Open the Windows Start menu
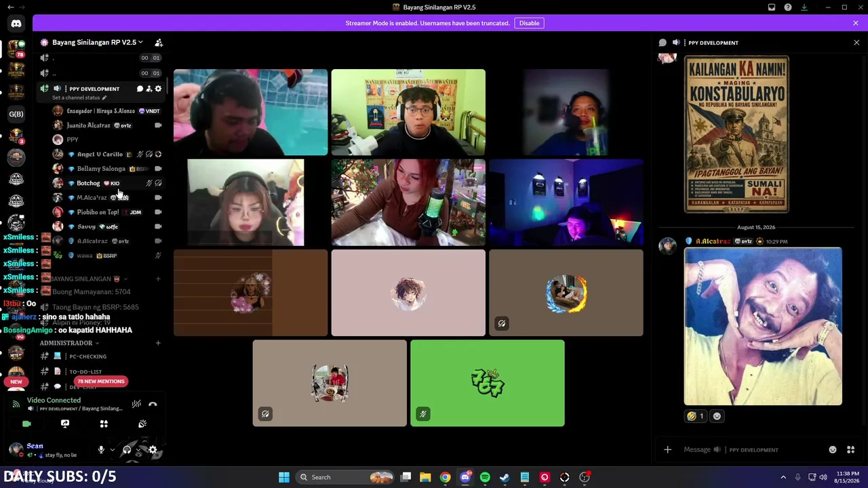Screen dimensions: 868x488 [284, 477]
